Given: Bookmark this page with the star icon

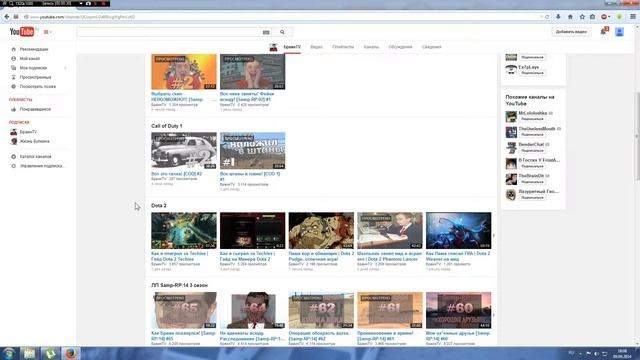Looking at the screenshot, I should [582, 17].
